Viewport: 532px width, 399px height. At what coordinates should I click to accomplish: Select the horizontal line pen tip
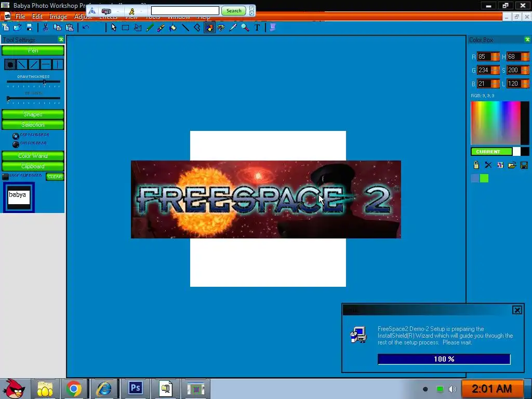[x=46, y=64]
